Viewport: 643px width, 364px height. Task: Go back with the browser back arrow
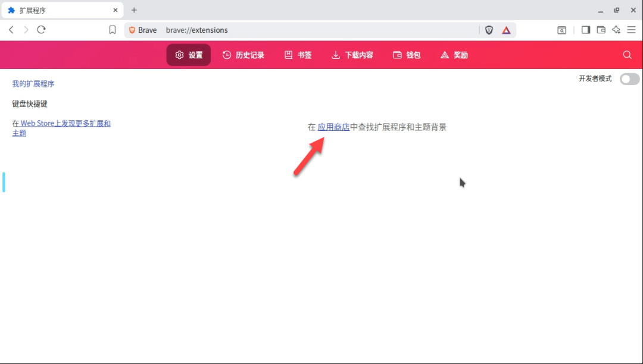tap(11, 30)
